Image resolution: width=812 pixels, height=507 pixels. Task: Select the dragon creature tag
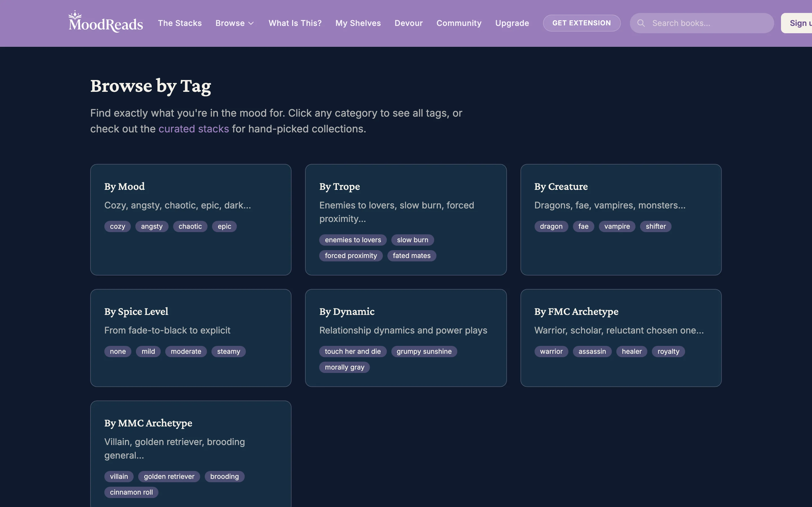click(x=551, y=226)
